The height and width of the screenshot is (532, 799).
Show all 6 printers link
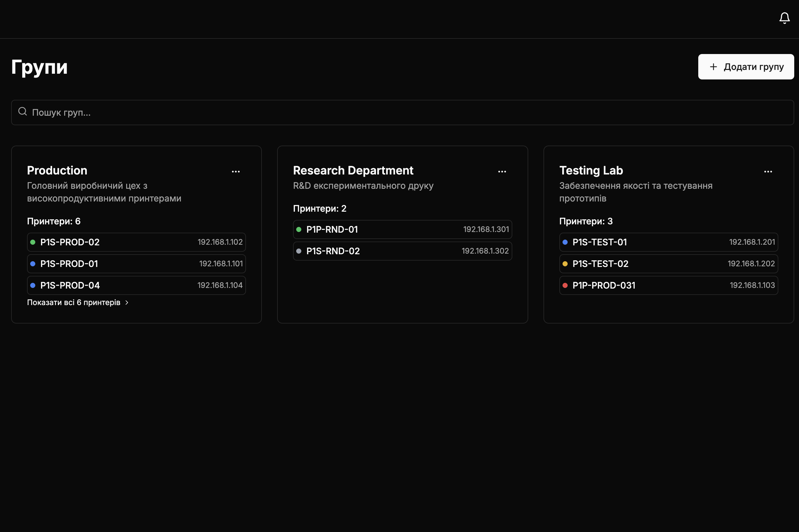coord(74,303)
